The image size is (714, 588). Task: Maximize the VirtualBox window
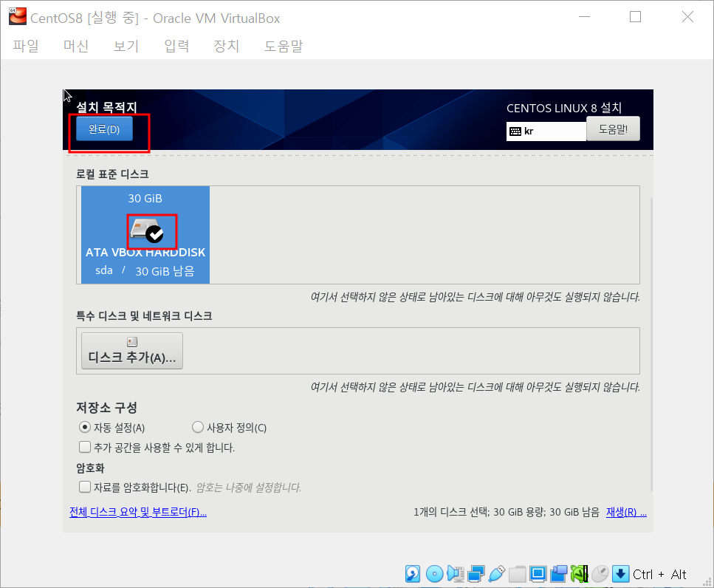635,17
